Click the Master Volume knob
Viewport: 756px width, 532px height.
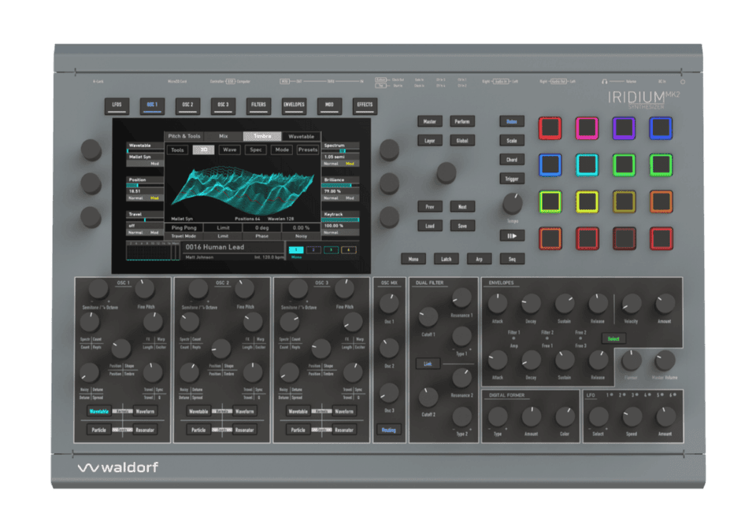pos(665,360)
